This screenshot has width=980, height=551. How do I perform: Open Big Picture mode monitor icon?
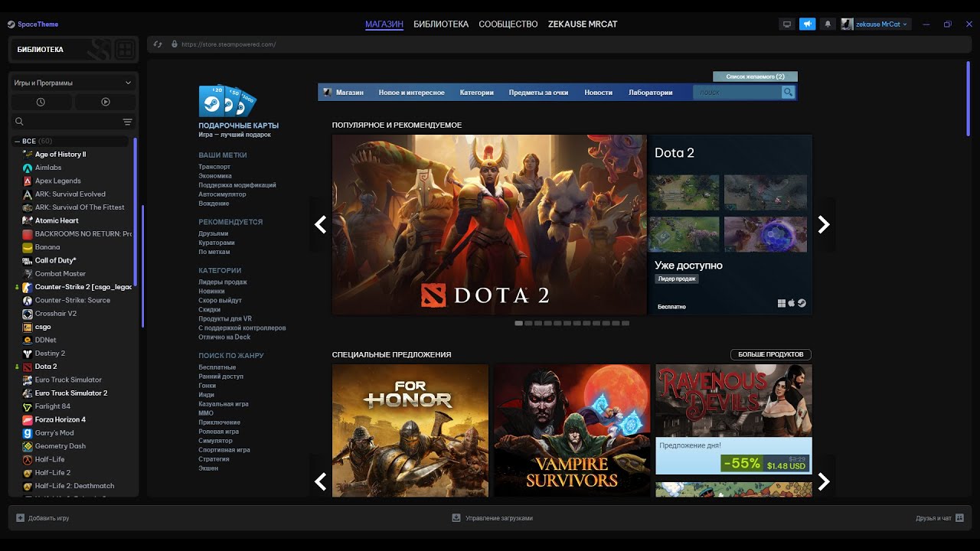pyautogui.click(x=786, y=24)
